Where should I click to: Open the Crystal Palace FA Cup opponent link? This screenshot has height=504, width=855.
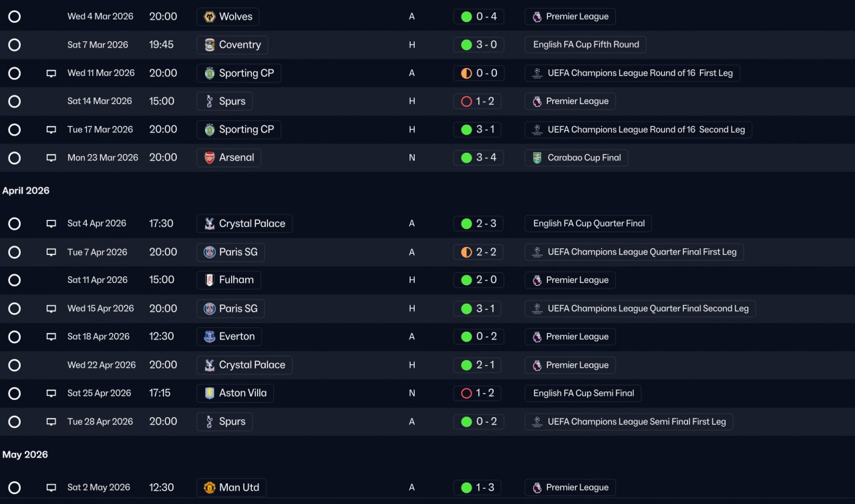pos(244,224)
